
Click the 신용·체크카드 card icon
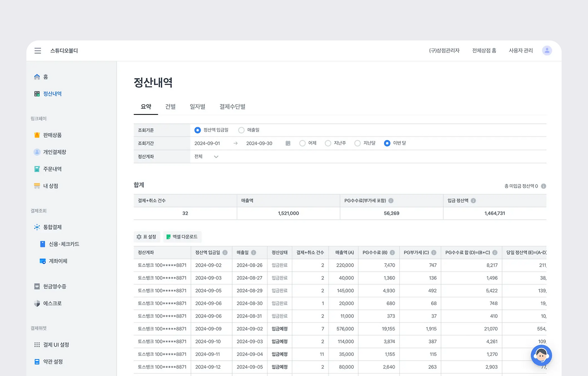[x=43, y=244]
